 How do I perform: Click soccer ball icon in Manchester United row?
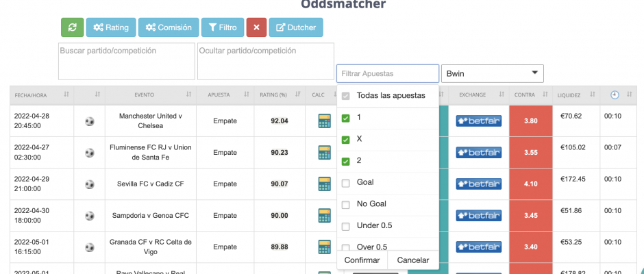click(90, 121)
